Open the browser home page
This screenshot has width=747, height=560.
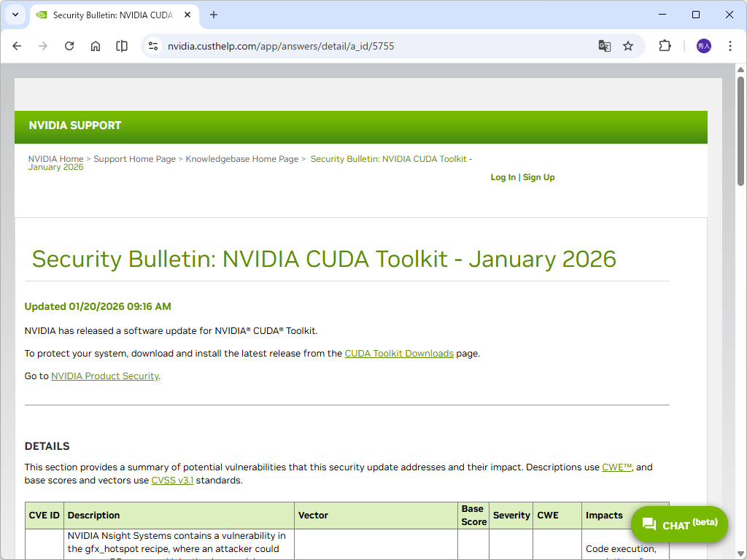coord(96,46)
